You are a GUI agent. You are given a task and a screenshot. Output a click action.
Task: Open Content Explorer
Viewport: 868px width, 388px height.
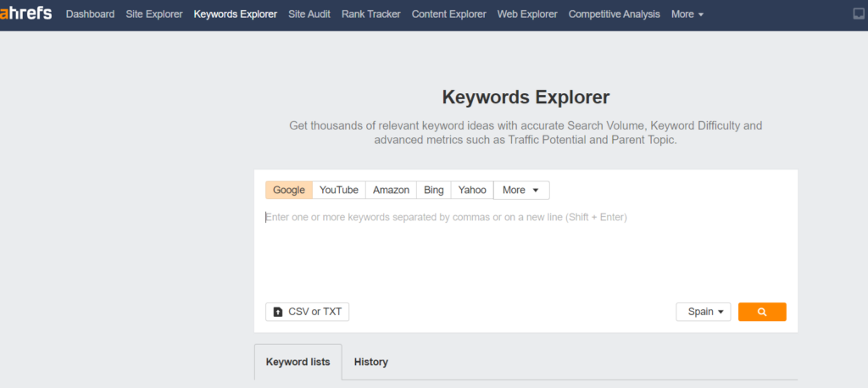(x=449, y=14)
